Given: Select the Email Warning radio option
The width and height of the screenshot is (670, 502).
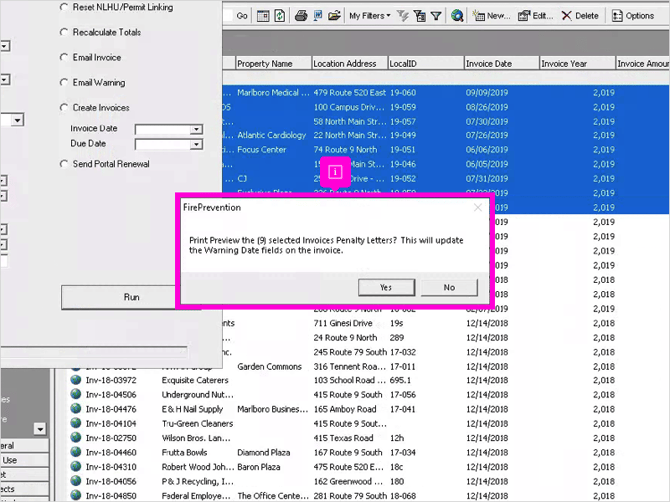Looking at the screenshot, I should click(x=64, y=82).
